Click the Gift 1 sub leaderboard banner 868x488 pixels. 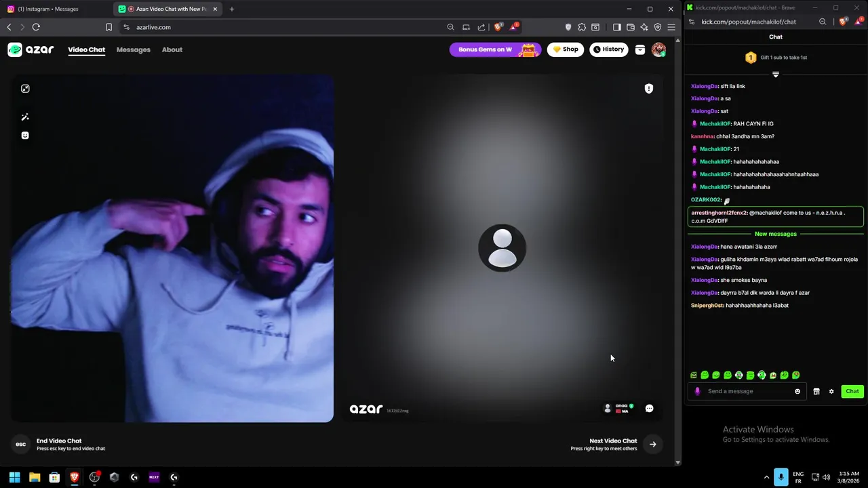pos(776,58)
